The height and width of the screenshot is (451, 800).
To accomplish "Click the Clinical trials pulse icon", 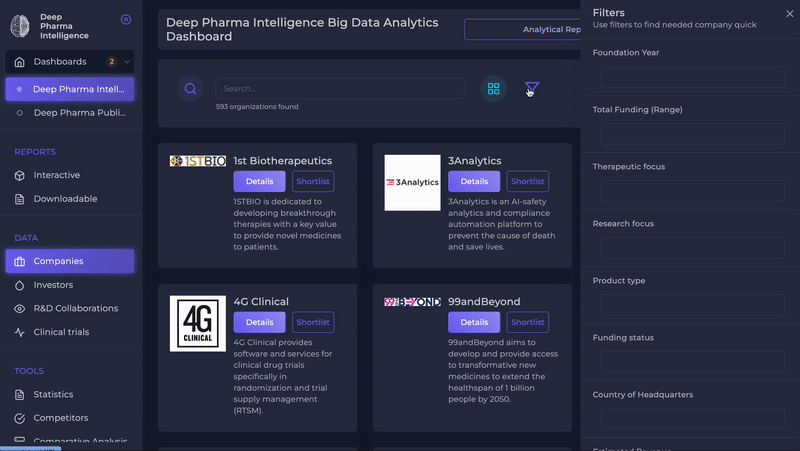I will 19,332.
